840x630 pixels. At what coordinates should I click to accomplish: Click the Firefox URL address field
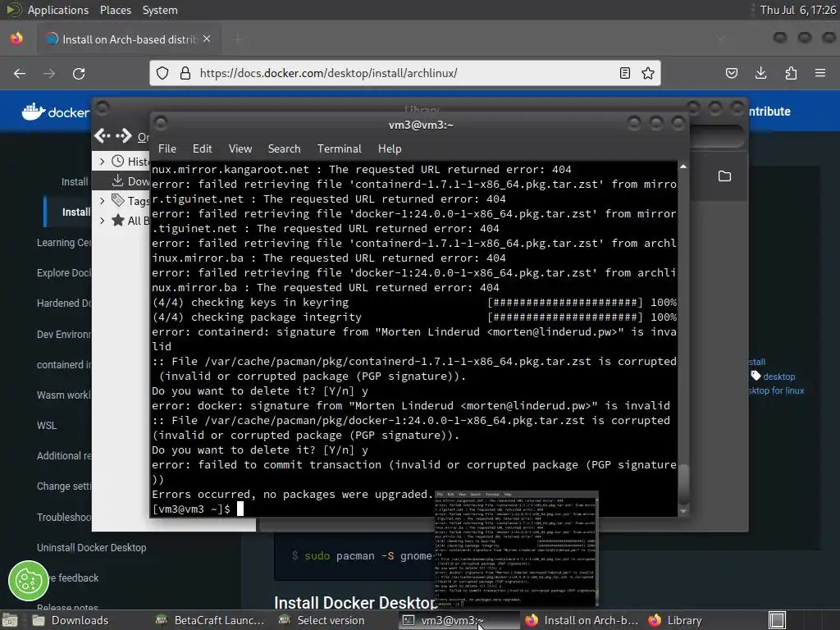404,73
